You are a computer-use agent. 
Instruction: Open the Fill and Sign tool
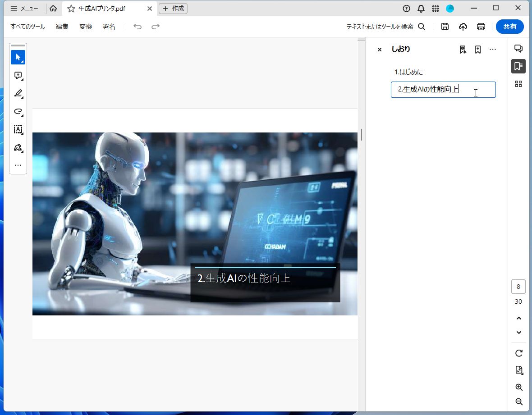click(x=18, y=148)
